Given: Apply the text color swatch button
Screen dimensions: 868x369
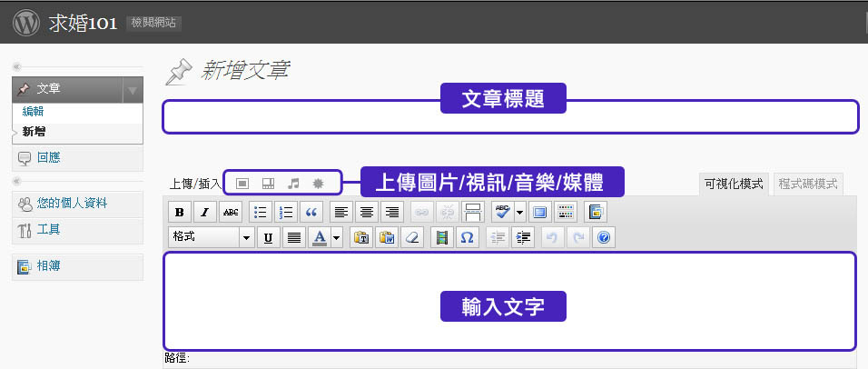Looking at the screenshot, I should 319,238.
